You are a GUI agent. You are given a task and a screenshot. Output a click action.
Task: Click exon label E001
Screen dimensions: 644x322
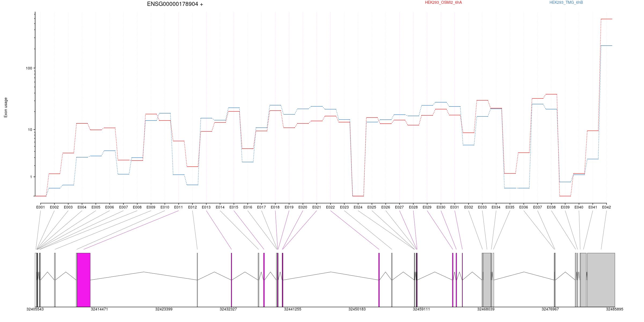pyautogui.click(x=41, y=207)
